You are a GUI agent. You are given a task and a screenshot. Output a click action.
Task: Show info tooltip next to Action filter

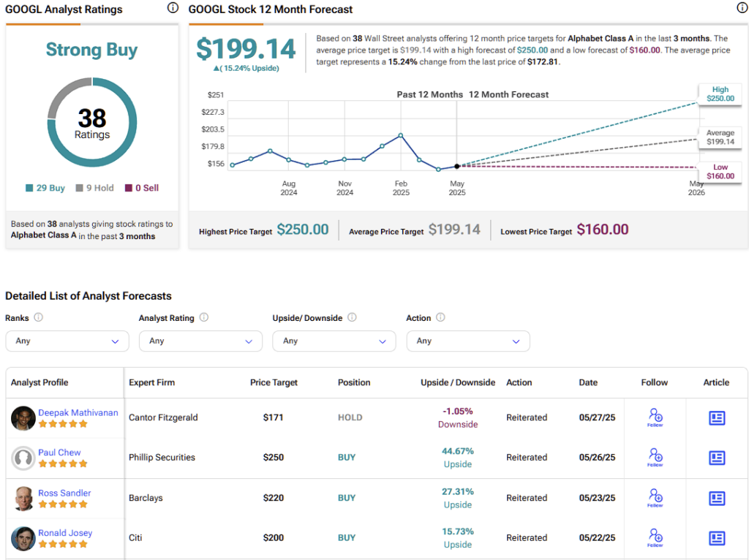pyautogui.click(x=440, y=317)
